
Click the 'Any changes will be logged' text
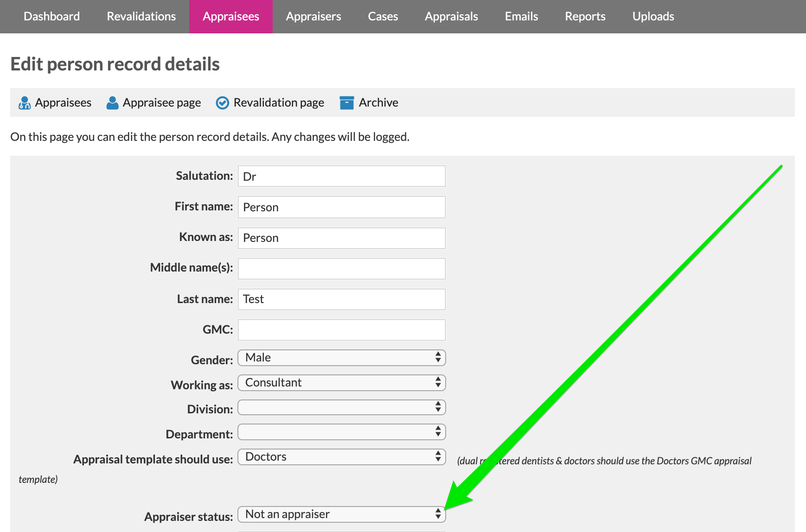click(x=340, y=137)
